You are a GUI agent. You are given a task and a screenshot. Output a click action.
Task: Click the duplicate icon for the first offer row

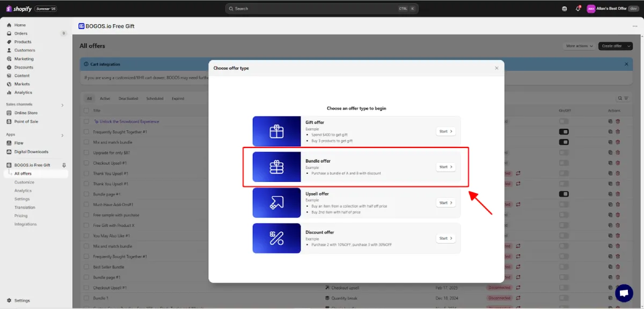click(x=610, y=121)
